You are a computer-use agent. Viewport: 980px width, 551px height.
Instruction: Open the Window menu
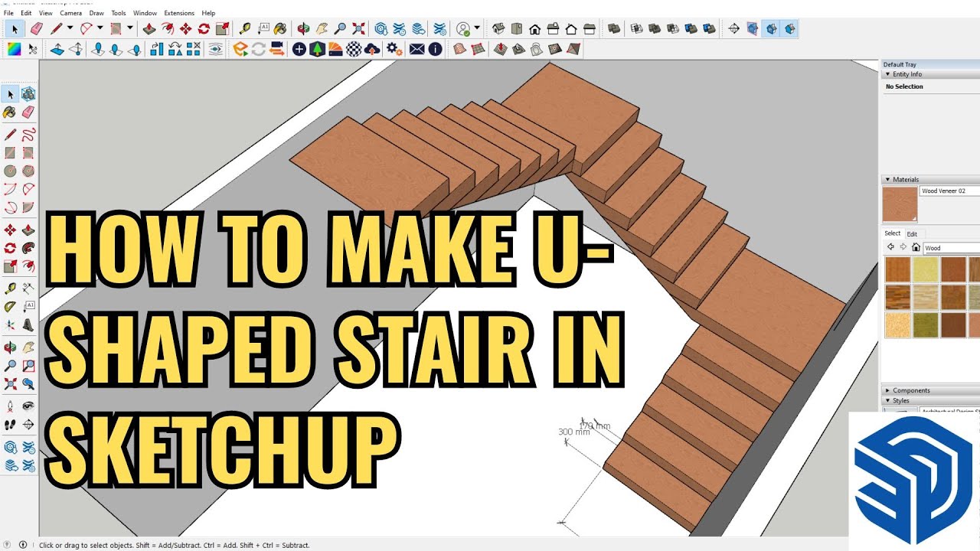click(x=145, y=13)
